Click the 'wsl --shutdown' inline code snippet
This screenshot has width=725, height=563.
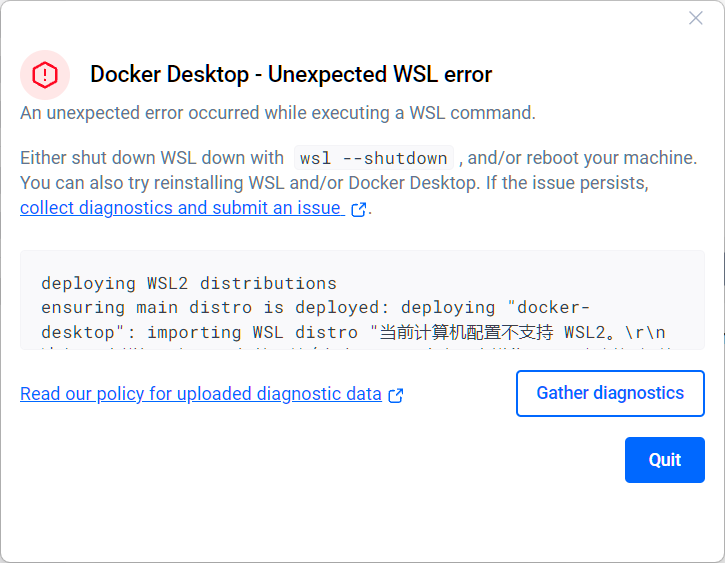pos(374,158)
